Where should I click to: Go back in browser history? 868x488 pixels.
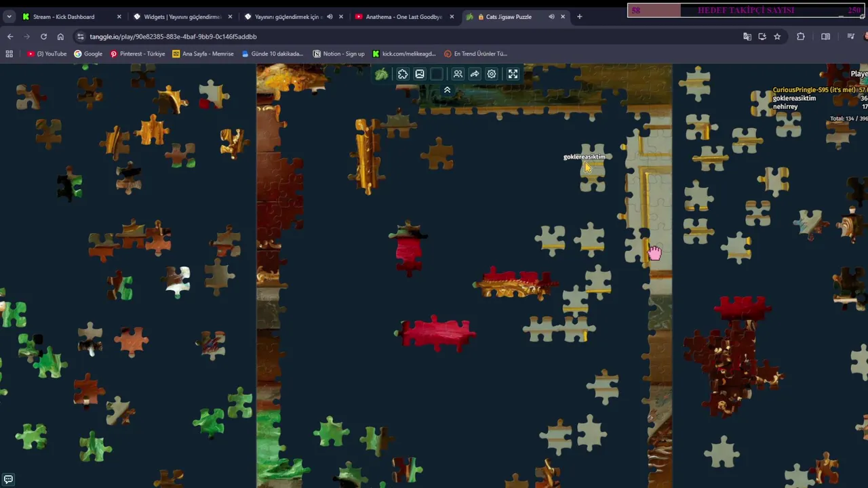tap(10, 37)
